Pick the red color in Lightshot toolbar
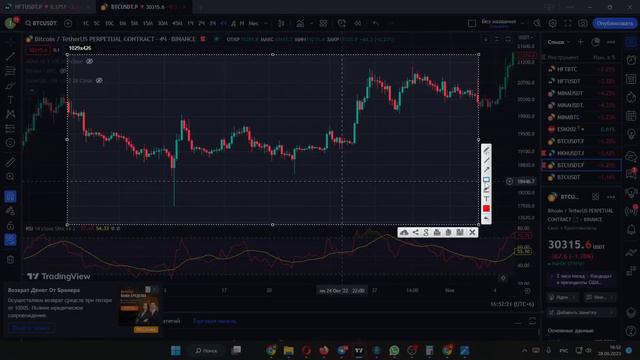The width and height of the screenshot is (640, 360). click(x=486, y=209)
